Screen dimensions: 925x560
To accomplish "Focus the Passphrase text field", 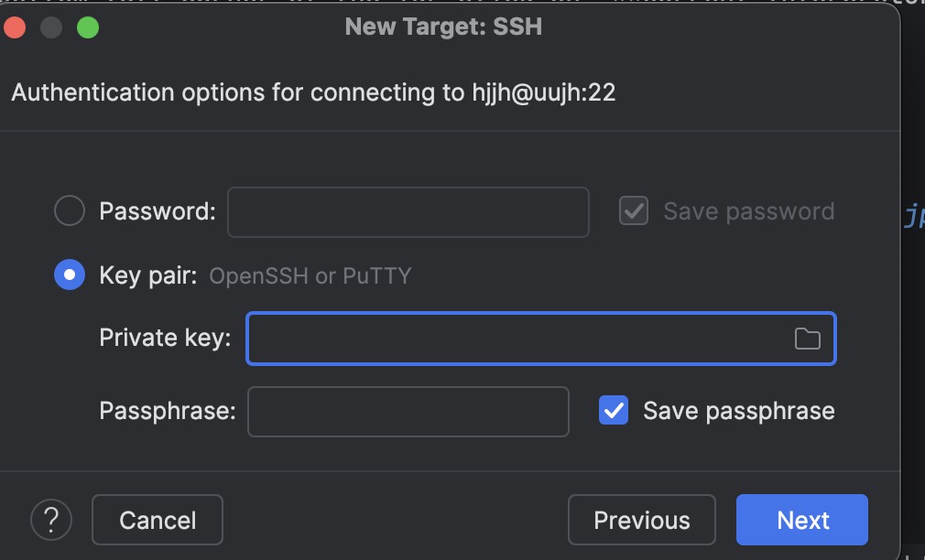I will [x=408, y=412].
